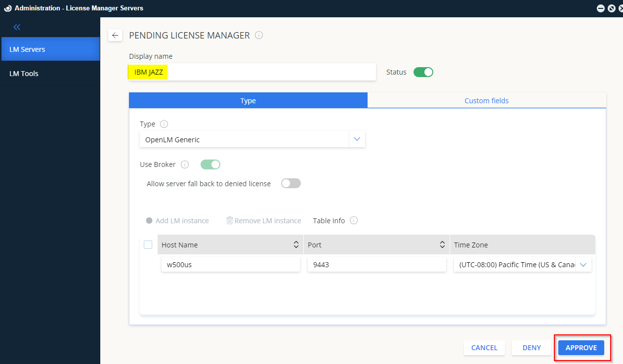This screenshot has width=623, height=364.
Task: Click info icon next to Type label
Action: click(x=164, y=124)
